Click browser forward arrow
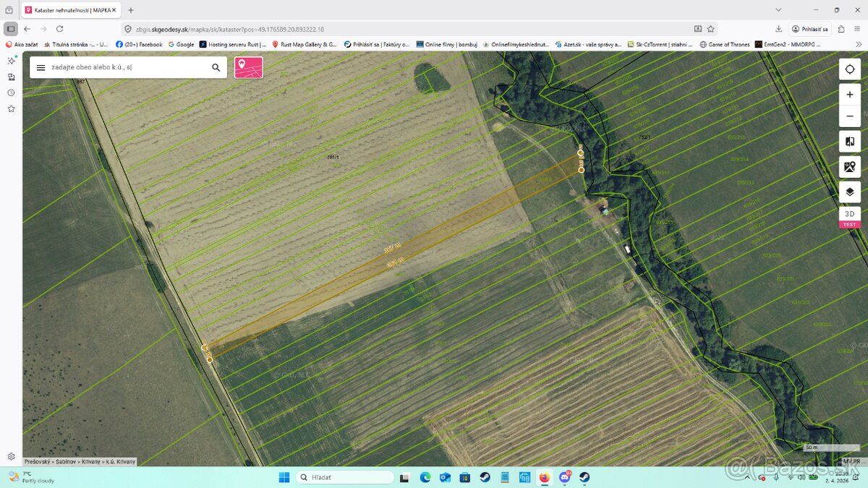The image size is (868, 488). (x=43, y=29)
